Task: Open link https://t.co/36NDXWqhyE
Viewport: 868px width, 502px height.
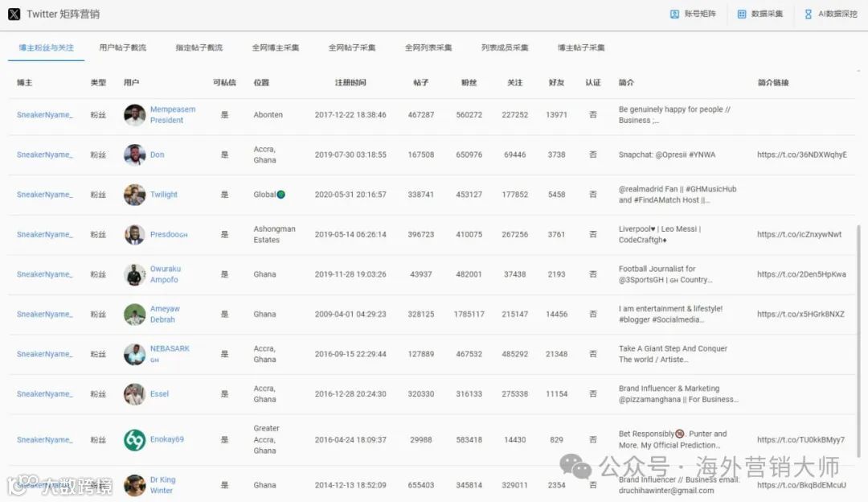Action: (x=802, y=154)
